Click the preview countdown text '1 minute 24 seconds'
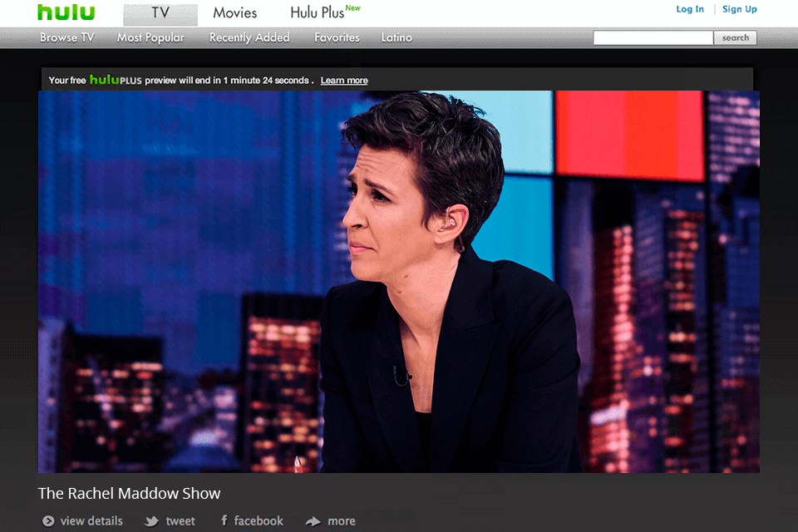The width and height of the screenshot is (798, 532). point(266,81)
